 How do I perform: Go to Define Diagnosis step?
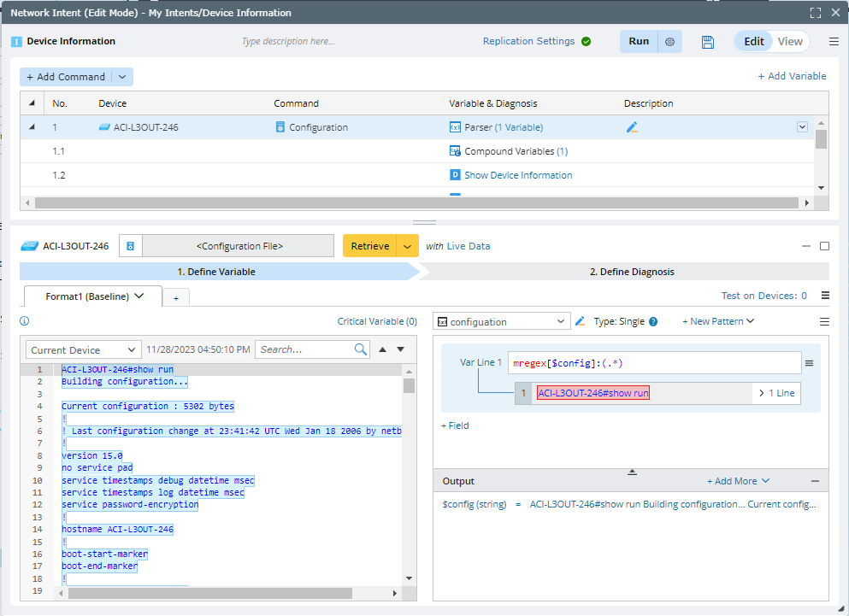[x=631, y=272]
